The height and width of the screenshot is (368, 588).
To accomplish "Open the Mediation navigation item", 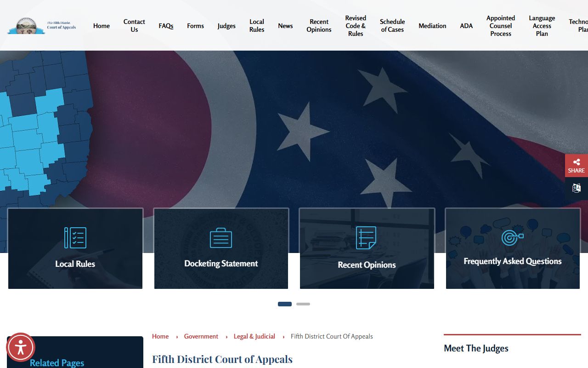I will 432,26.
